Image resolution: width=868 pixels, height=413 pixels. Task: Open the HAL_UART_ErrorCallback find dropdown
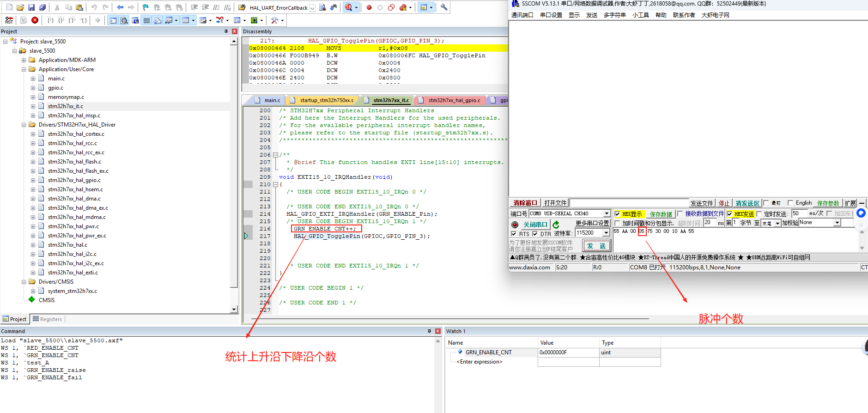[x=312, y=8]
